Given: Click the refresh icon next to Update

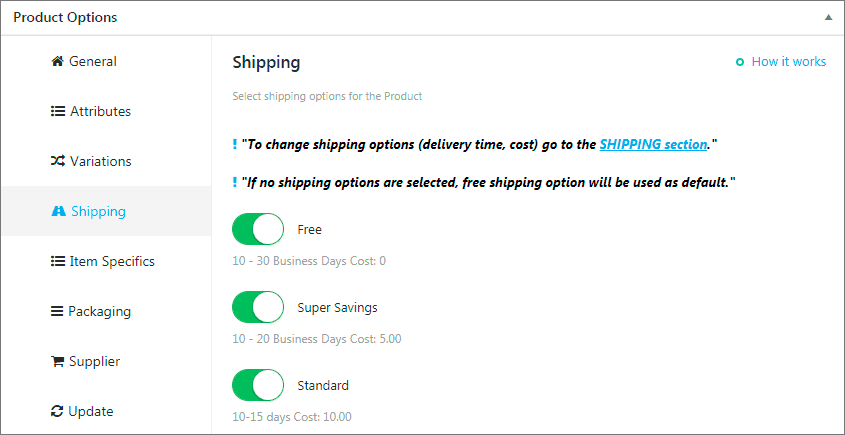Looking at the screenshot, I should 57,411.
